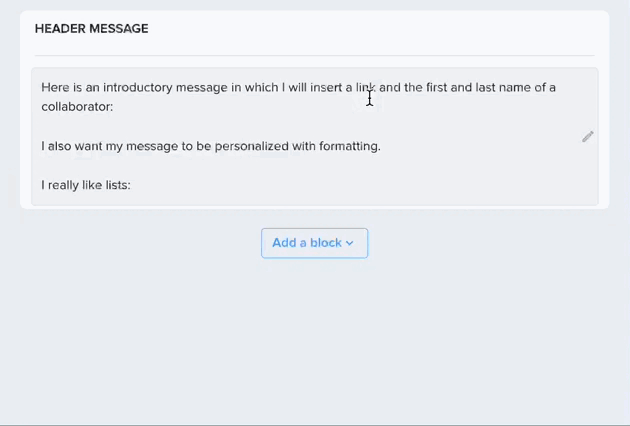Click the word "formatting." in the message
Image resolution: width=630 pixels, height=426 pixels.
(350, 146)
